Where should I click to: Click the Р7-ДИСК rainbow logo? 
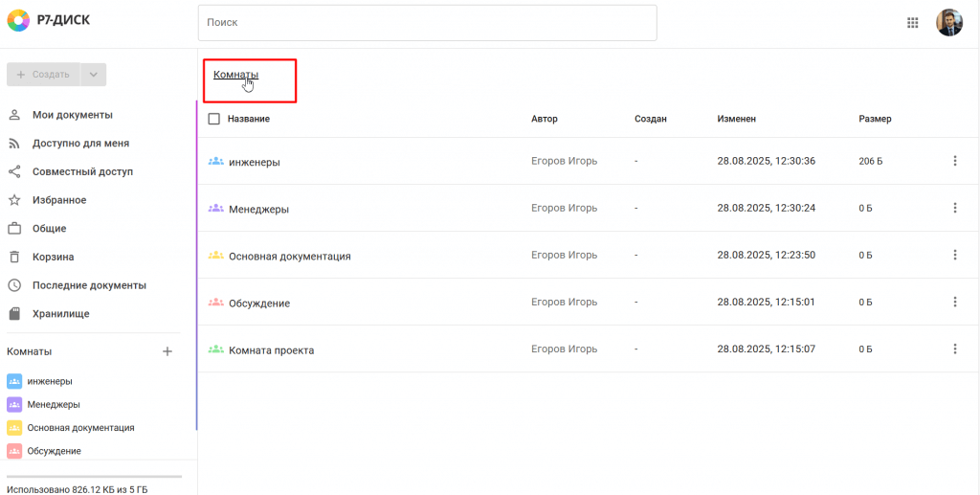(x=18, y=20)
